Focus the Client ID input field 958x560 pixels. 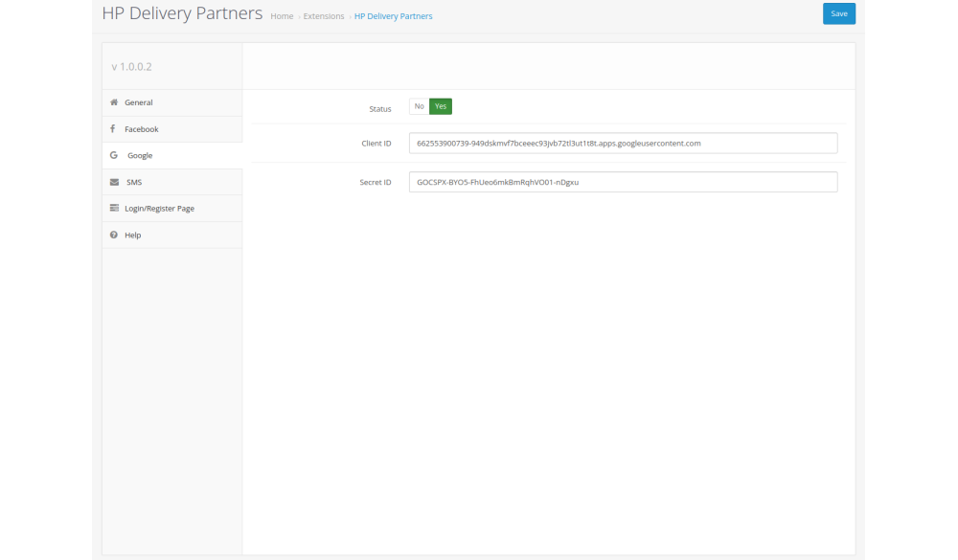pyautogui.click(x=623, y=143)
